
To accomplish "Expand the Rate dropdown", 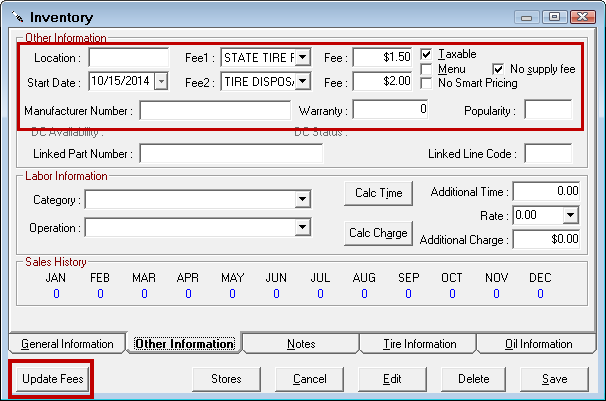I will (570, 215).
